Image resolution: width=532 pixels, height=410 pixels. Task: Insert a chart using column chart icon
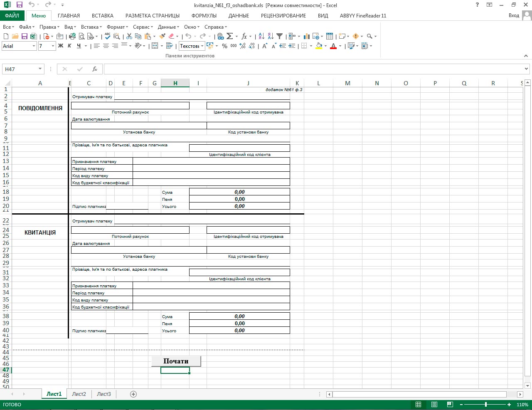(x=307, y=37)
